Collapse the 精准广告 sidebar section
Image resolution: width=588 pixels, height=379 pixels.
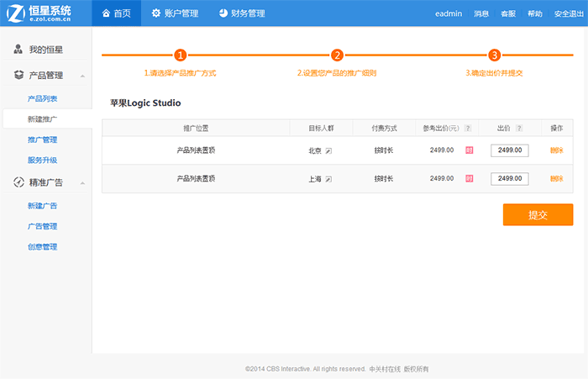tap(82, 182)
